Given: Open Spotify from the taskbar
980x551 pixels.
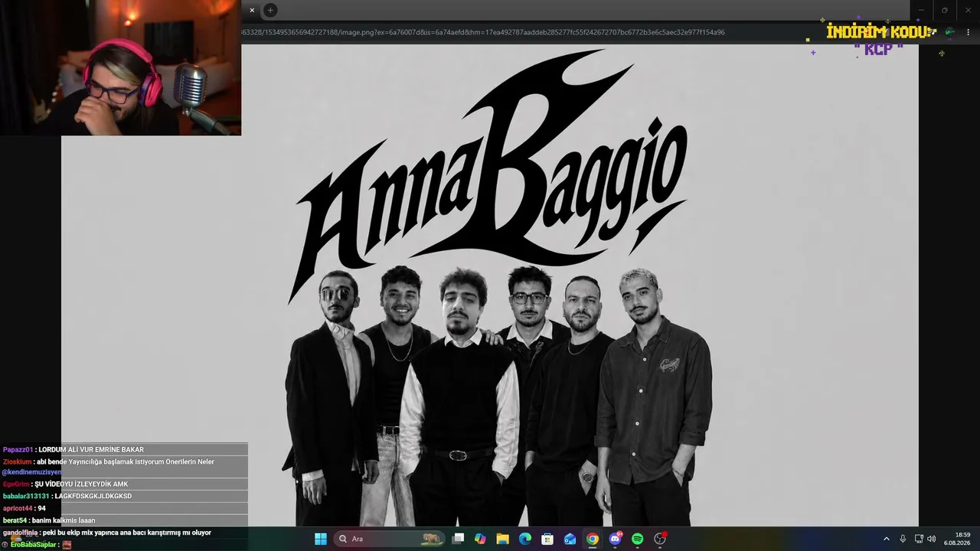Looking at the screenshot, I should pos(638,539).
